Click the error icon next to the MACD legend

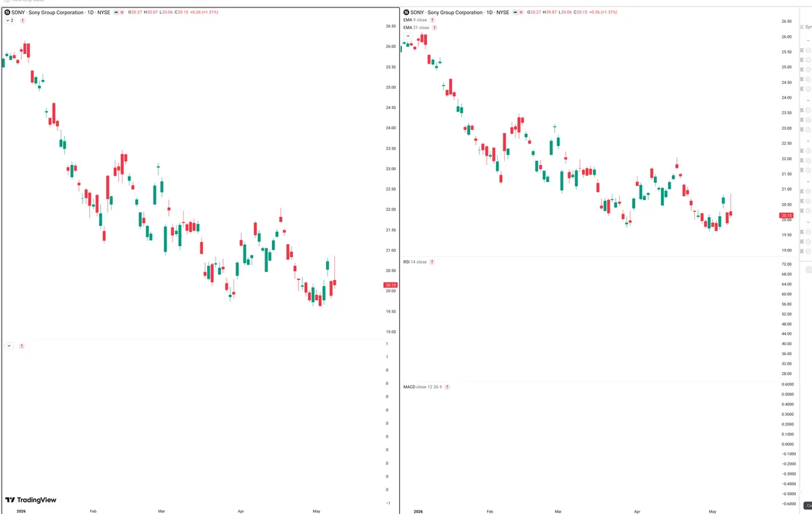(x=447, y=387)
